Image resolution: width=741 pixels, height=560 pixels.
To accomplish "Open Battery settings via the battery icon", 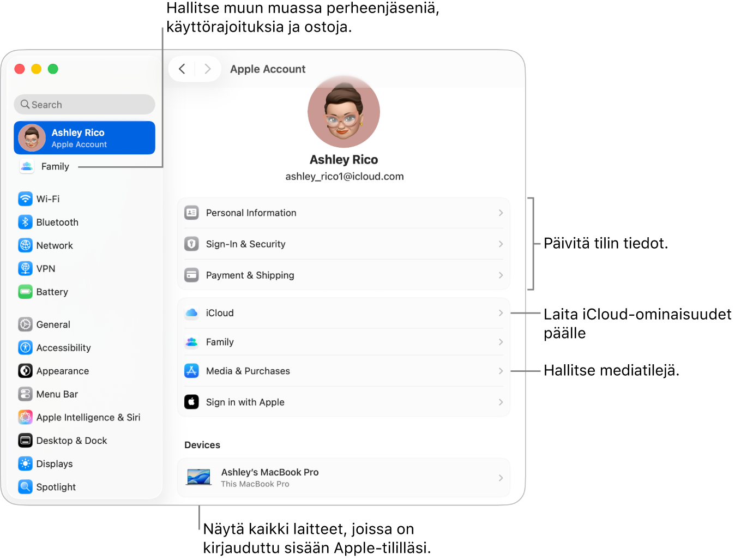I will click(x=26, y=292).
